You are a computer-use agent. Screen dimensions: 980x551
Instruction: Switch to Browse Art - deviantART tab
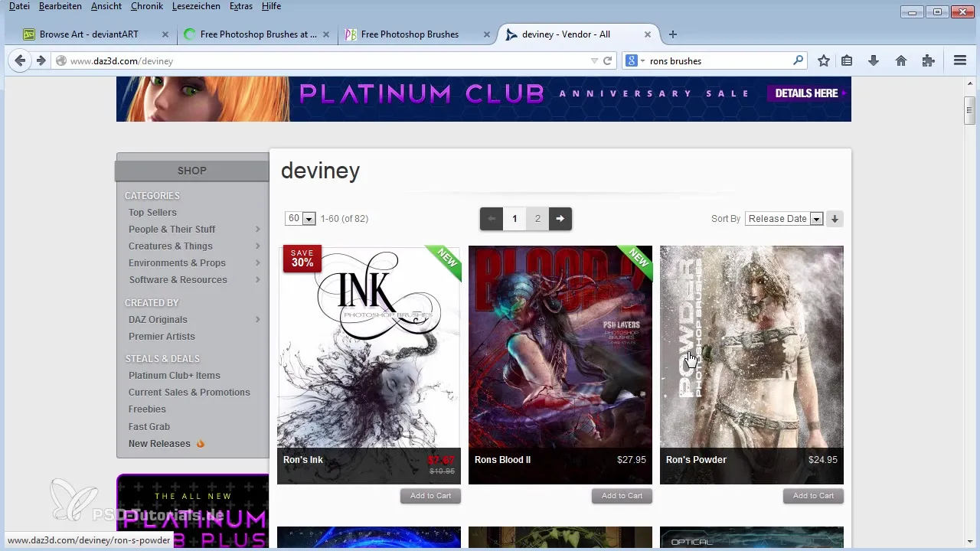tap(87, 34)
